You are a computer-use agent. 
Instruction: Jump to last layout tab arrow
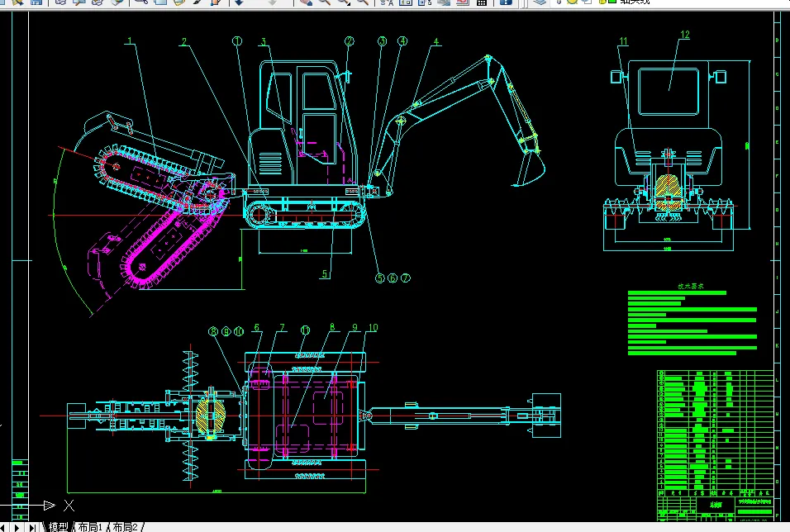tap(32, 528)
